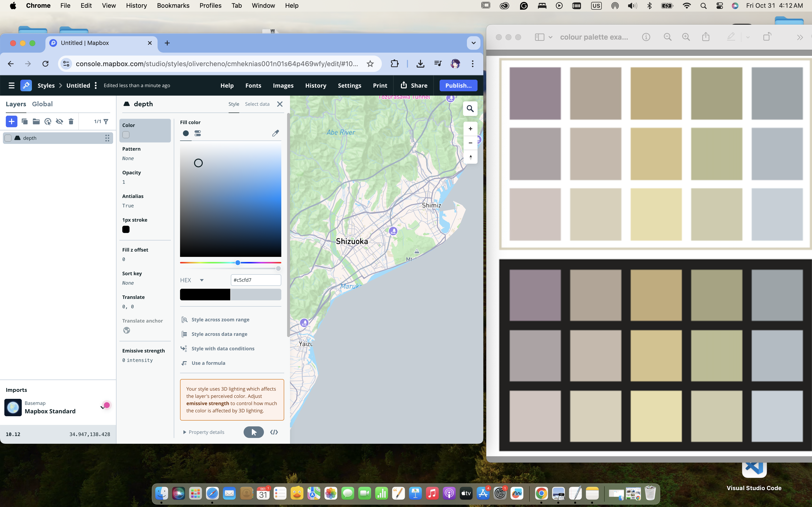This screenshot has width=812, height=507.
Task: Open the HEX color format dropdown
Action: tap(201, 280)
